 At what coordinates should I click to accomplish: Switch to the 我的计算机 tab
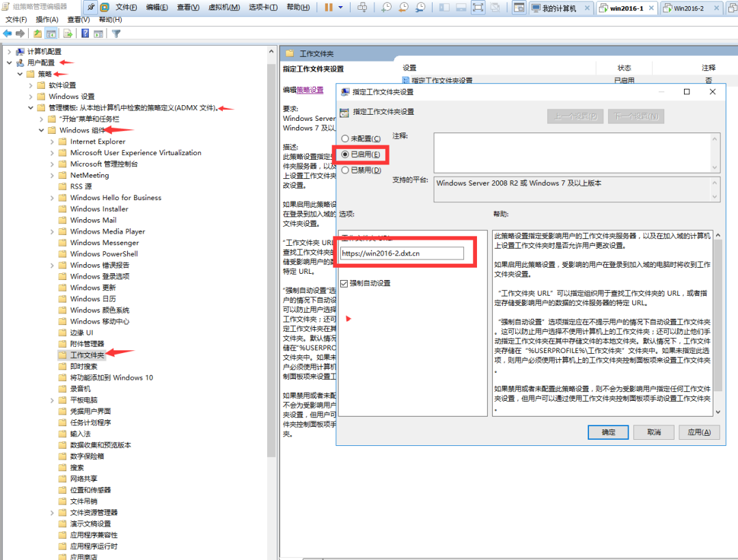point(559,8)
